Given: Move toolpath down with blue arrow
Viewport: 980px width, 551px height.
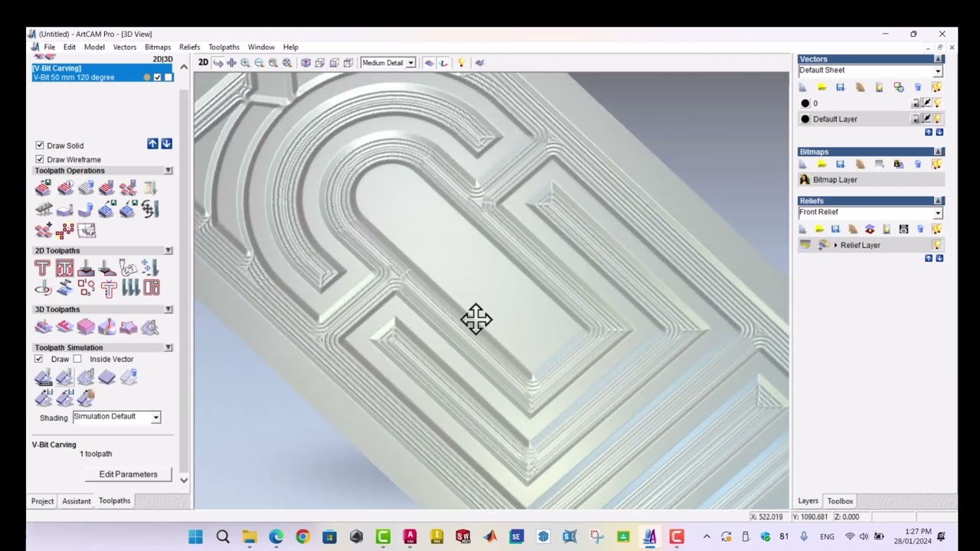Looking at the screenshot, I should [166, 144].
